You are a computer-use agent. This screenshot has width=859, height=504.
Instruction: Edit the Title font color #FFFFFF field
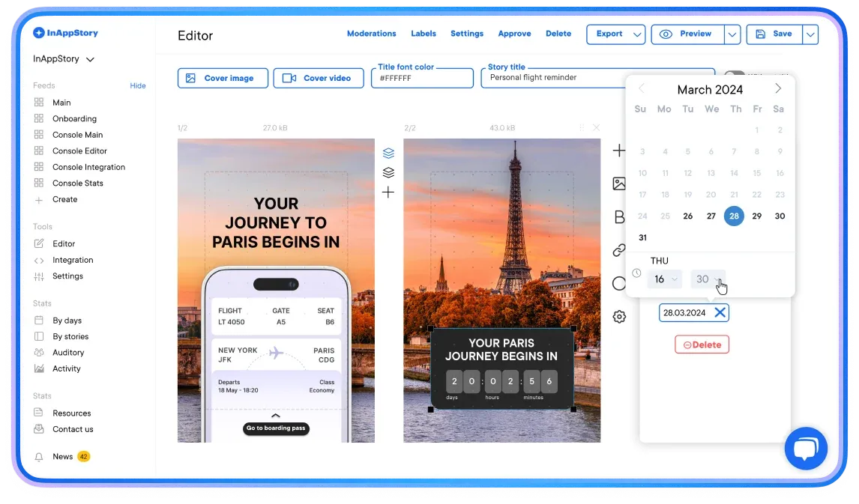click(421, 77)
